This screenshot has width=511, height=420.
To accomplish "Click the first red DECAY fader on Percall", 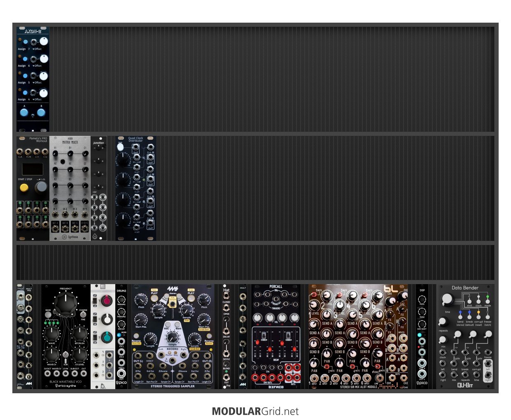I will (x=258, y=342).
